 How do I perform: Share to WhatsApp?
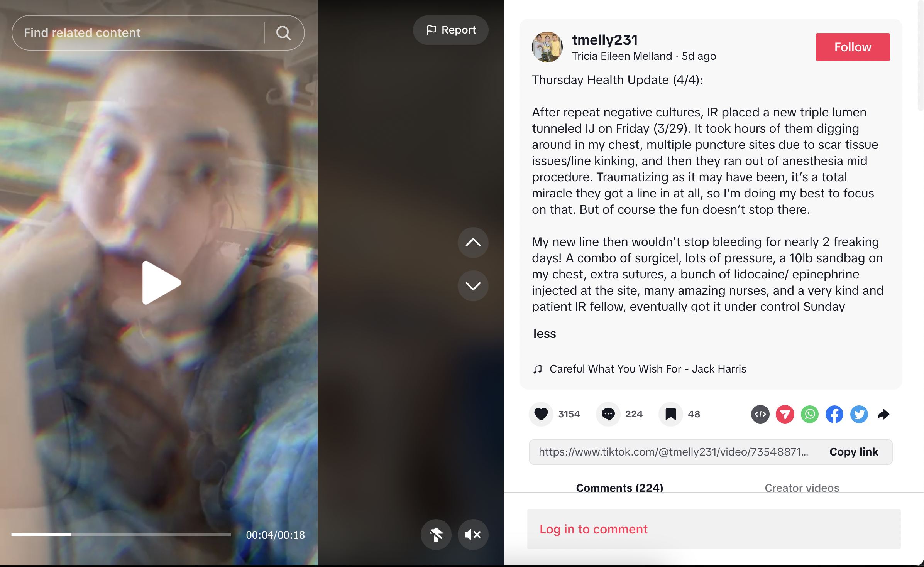tap(810, 415)
